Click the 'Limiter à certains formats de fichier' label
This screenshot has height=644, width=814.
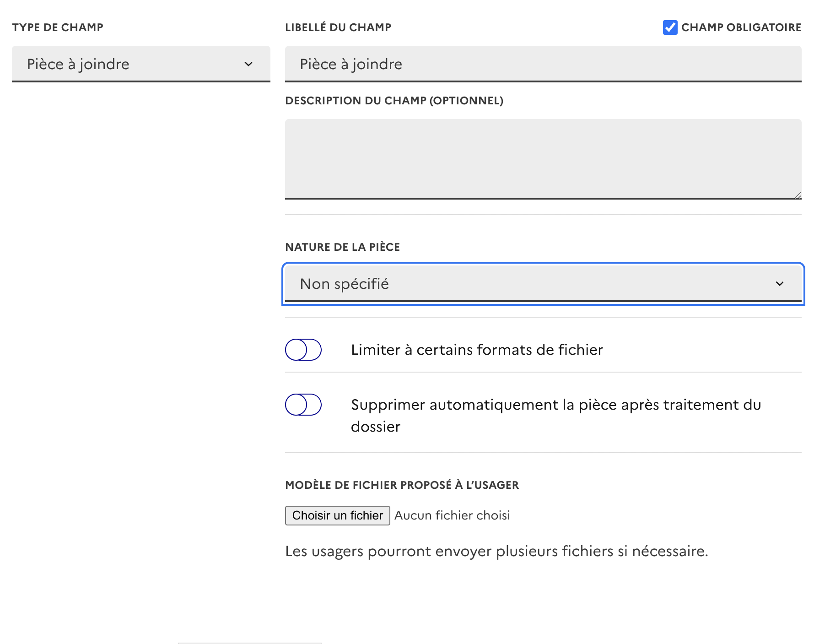tap(477, 350)
